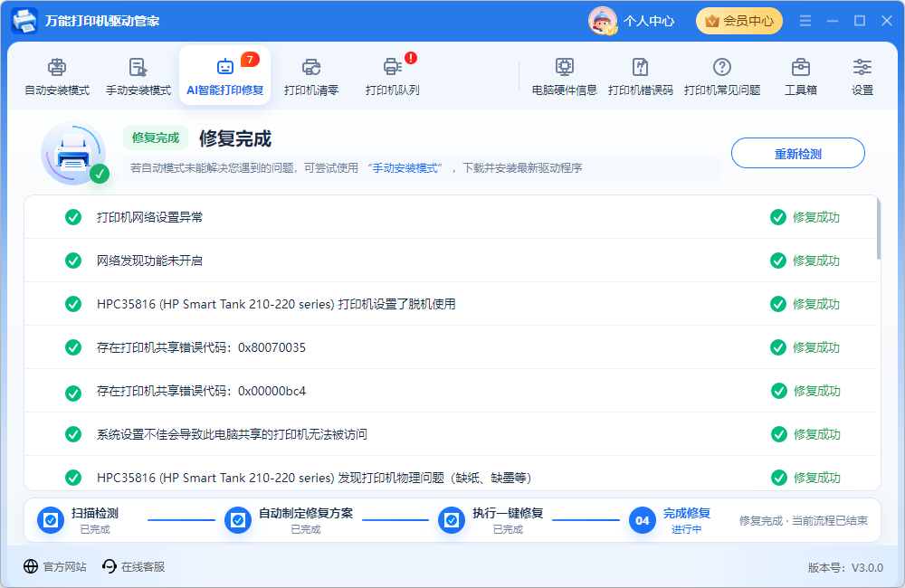Click the user avatar icon

click(x=603, y=21)
